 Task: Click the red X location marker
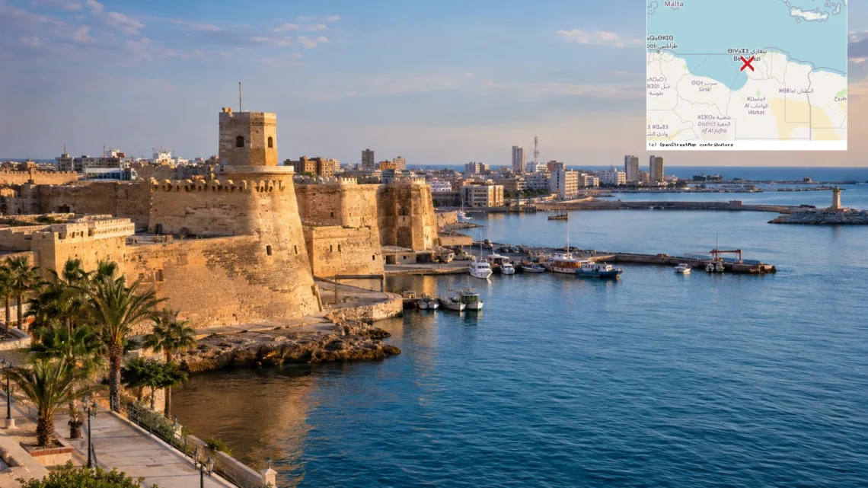point(747,64)
